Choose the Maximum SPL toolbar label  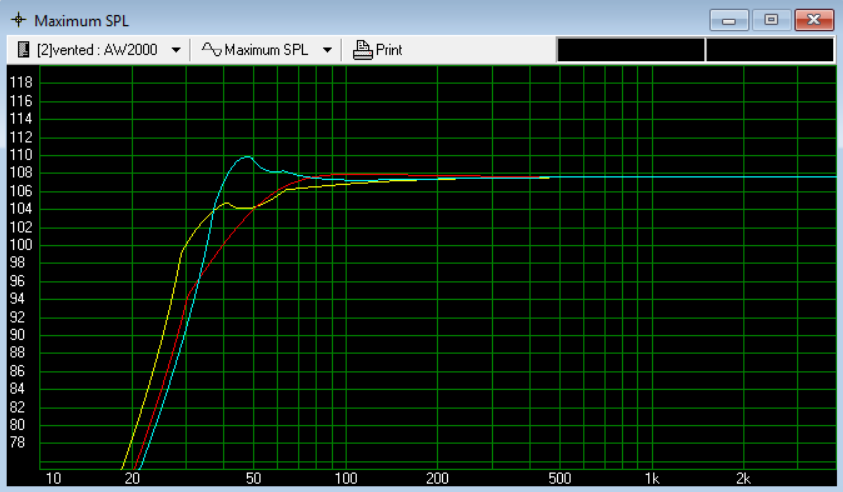(x=266, y=50)
